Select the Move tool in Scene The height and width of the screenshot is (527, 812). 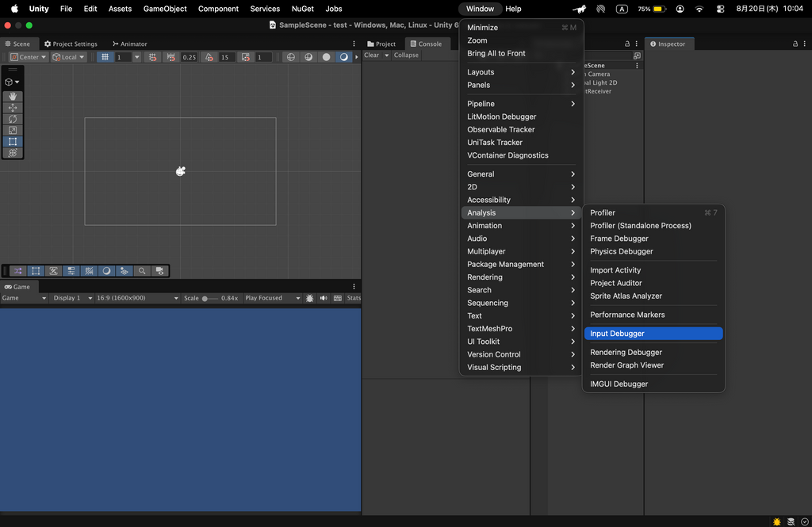[13, 108]
